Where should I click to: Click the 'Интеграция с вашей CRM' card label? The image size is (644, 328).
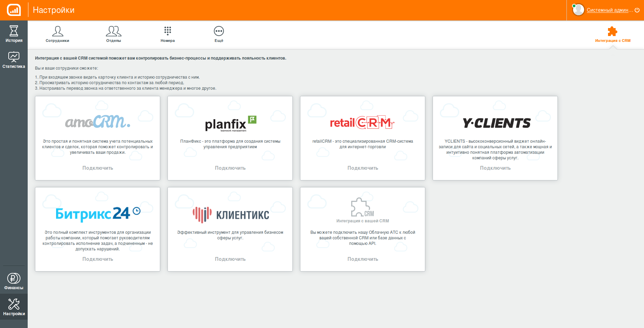click(363, 221)
